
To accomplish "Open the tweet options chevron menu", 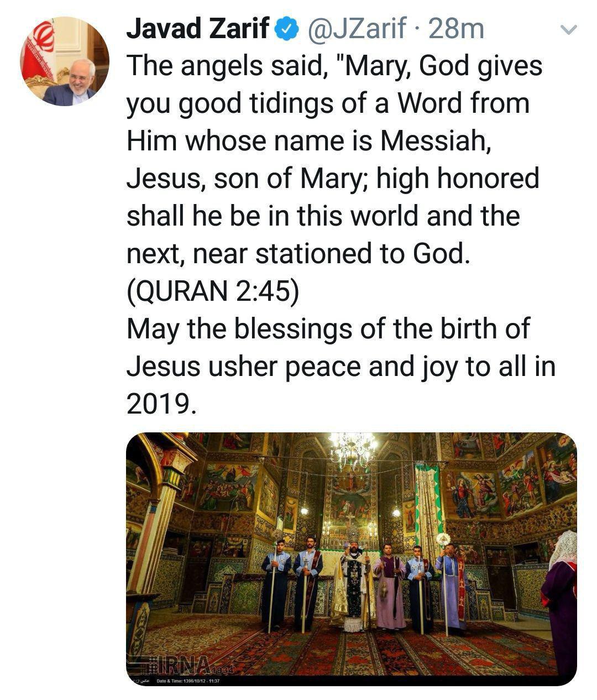I will (569, 30).
